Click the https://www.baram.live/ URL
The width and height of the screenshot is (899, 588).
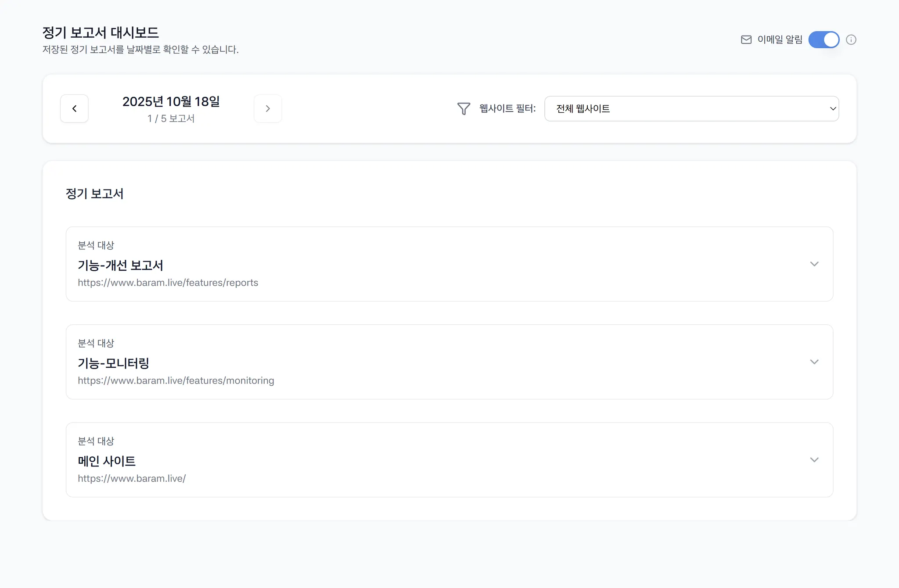(132, 478)
